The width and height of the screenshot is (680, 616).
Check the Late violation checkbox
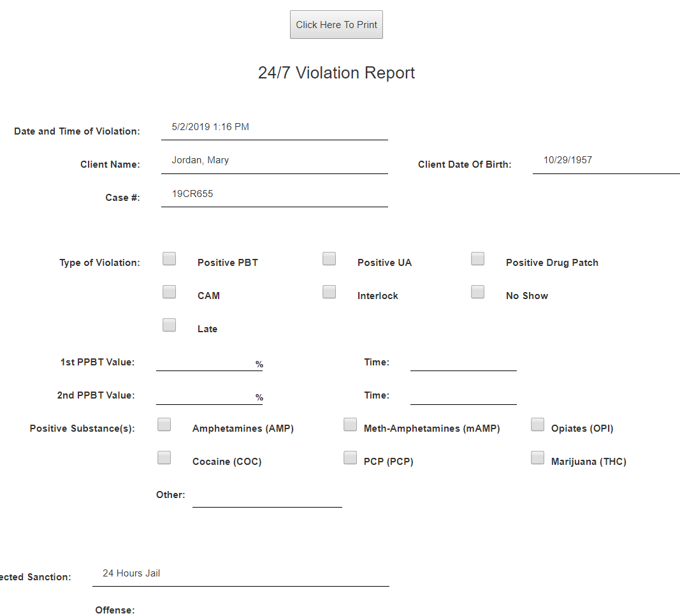tap(170, 325)
